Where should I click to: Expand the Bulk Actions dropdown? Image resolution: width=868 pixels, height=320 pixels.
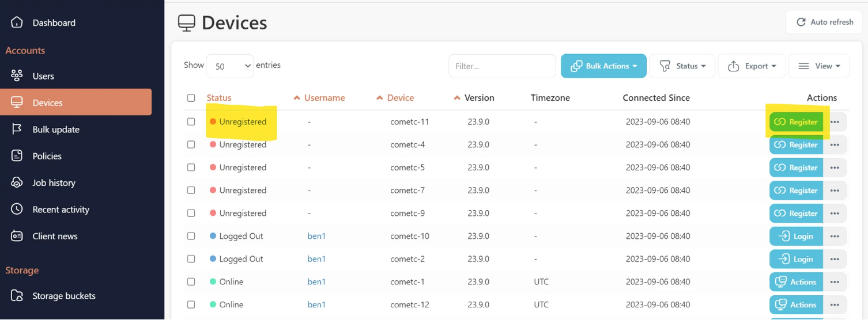coord(603,66)
